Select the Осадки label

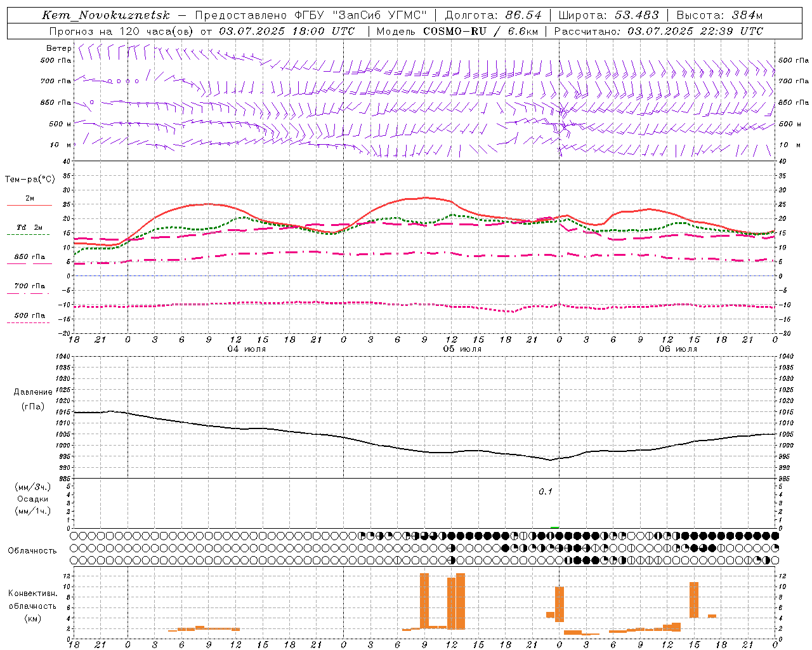point(33,499)
